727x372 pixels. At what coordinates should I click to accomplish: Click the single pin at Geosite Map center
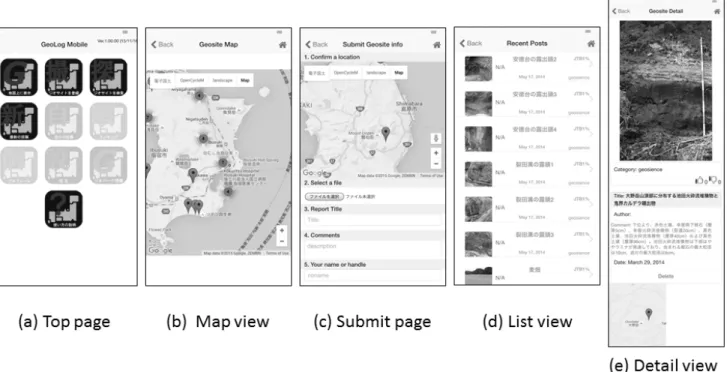(x=193, y=175)
